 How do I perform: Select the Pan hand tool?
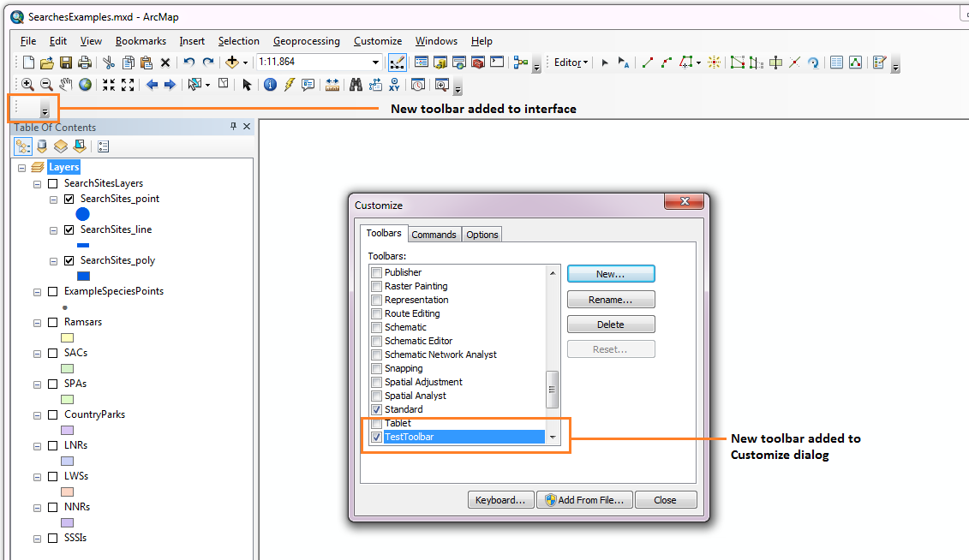(65, 85)
